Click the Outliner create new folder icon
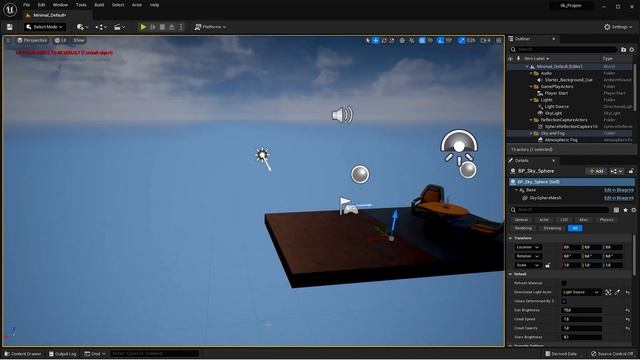Image resolution: width=640 pixels, height=360 pixels. coord(623,49)
